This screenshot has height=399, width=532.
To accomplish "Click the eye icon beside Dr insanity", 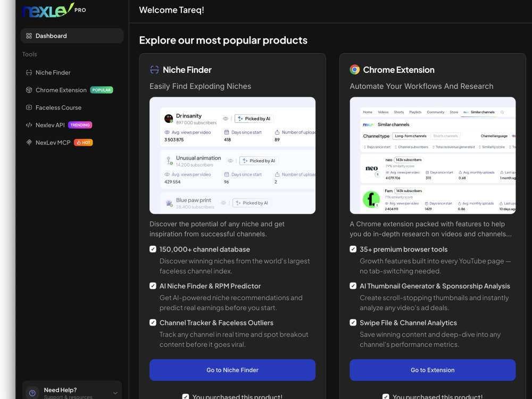I will click(x=225, y=119).
